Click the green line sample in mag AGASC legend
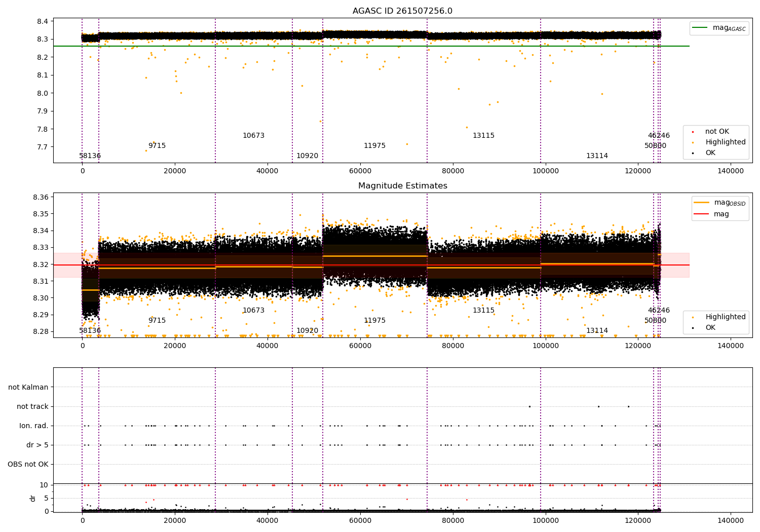The width and height of the screenshot is (760, 532). tap(700, 28)
